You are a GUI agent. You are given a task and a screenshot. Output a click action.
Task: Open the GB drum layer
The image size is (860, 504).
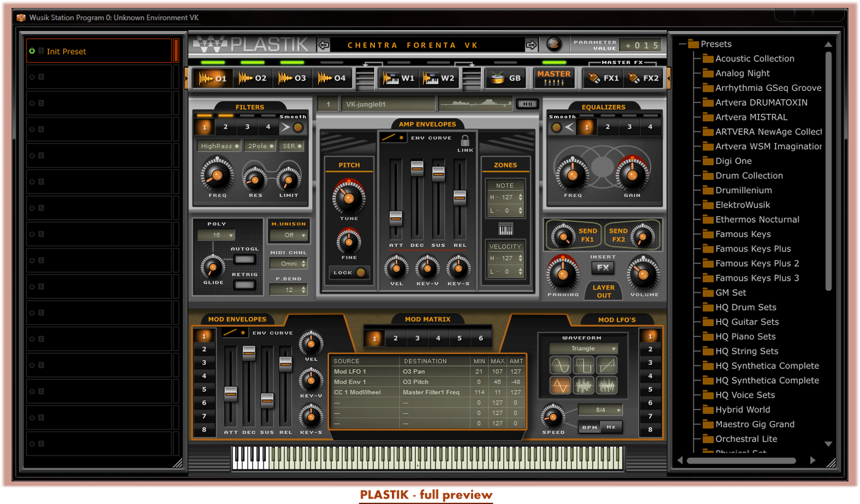[x=506, y=78]
